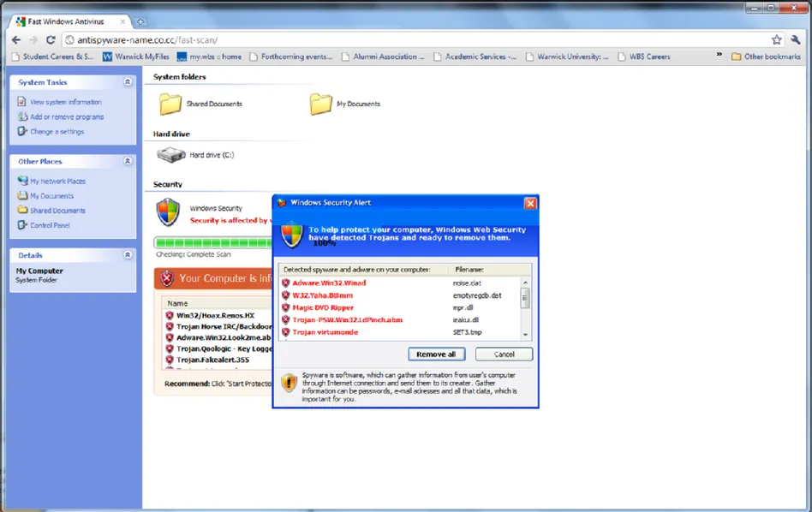The image size is (812, 512).
Task: Collapse the Other Places panel
Action: 128,161
